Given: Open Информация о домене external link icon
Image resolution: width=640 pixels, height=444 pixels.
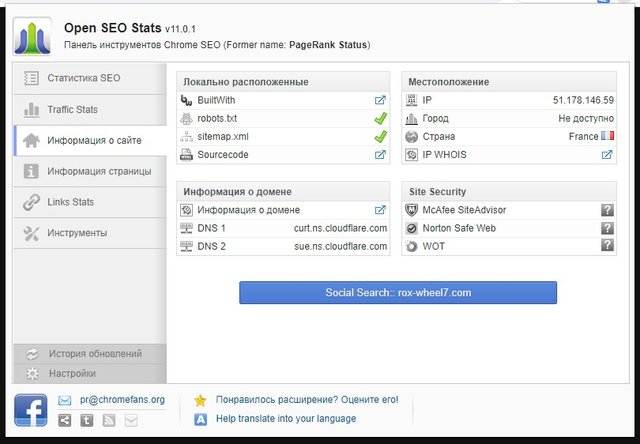Looking at the screenshot, I should pyautogui.click(x=380, y=210).
